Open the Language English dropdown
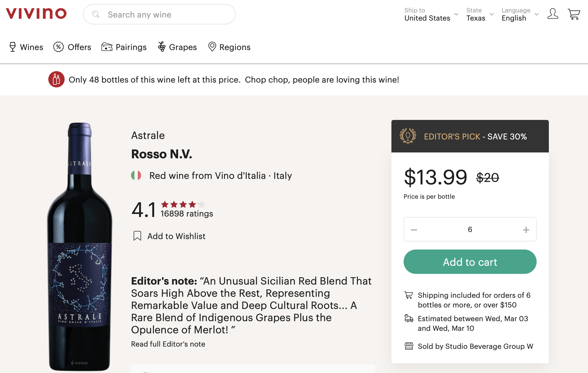The width and height of the screenshot is (588, 373). pos(520,14)
